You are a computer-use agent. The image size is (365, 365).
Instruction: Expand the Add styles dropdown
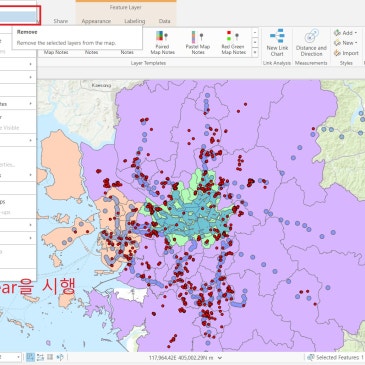click(345, 33)
